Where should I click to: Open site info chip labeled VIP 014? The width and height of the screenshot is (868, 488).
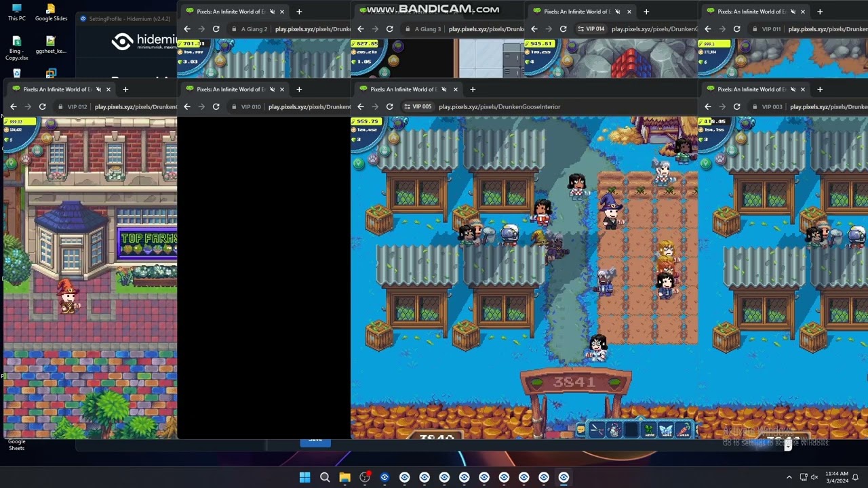[x=591, y=29]
